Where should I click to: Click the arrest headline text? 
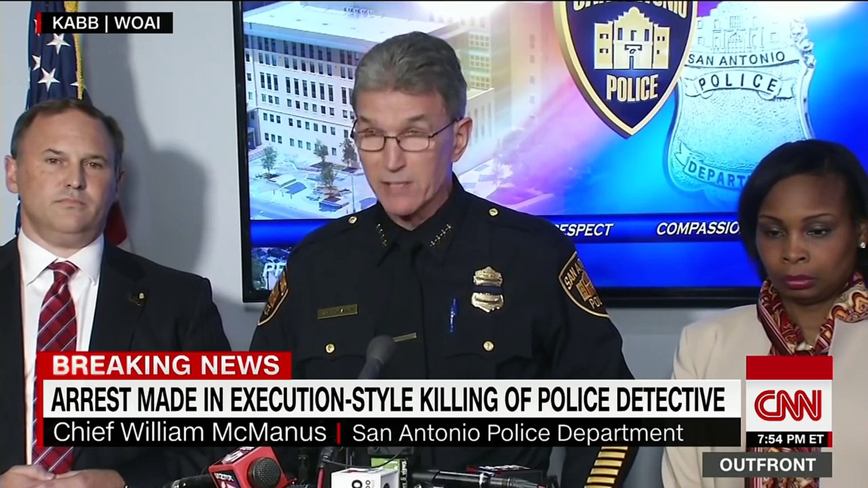click(x=387, y=399)
